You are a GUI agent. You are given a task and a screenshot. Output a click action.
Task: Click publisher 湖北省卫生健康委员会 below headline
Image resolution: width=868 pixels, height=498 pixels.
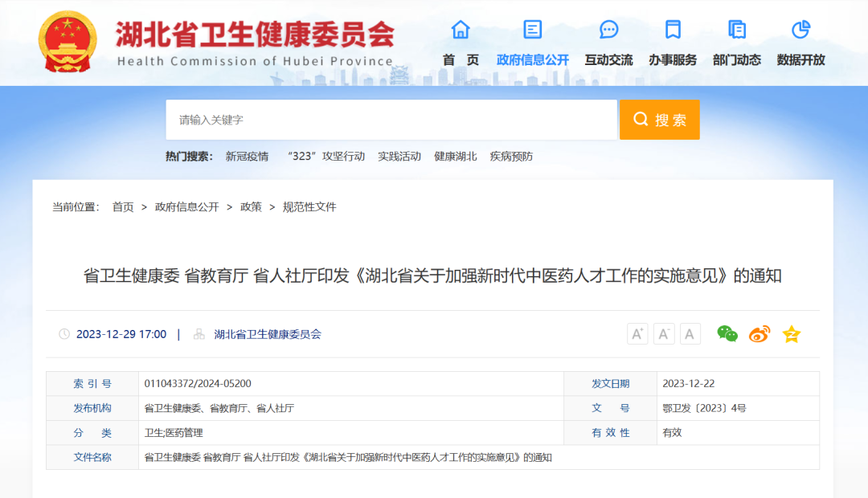(x=268, y=334)
